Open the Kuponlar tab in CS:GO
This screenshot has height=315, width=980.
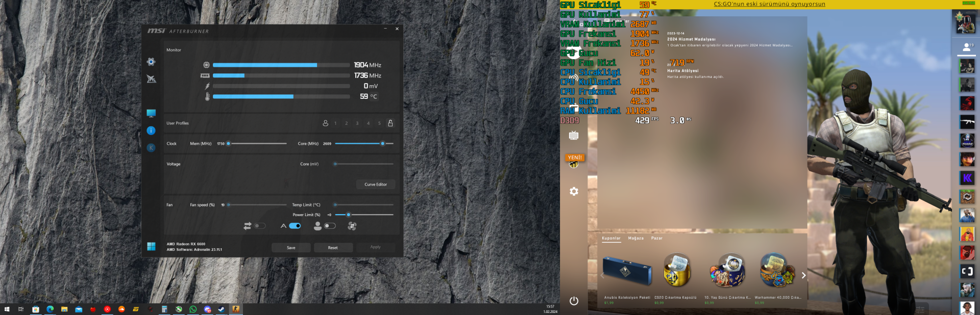(x=611, y=238)
